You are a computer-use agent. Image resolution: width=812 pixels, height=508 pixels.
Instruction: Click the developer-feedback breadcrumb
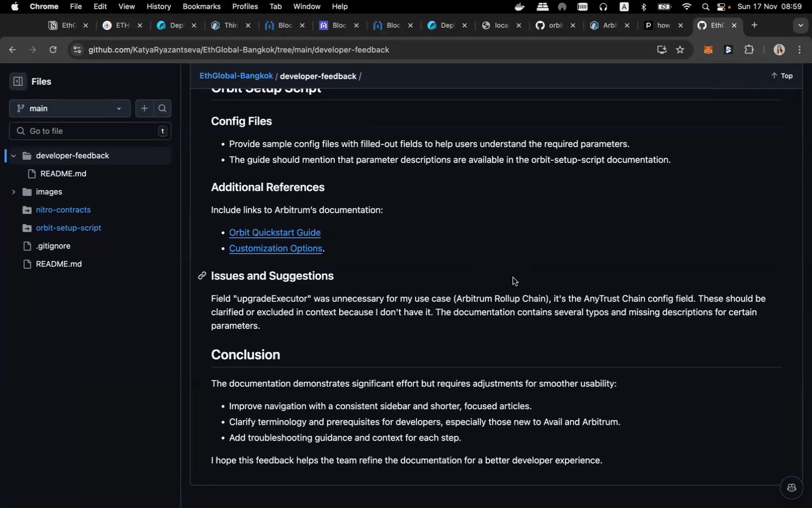pyautogui.click(x=318, y=76)
